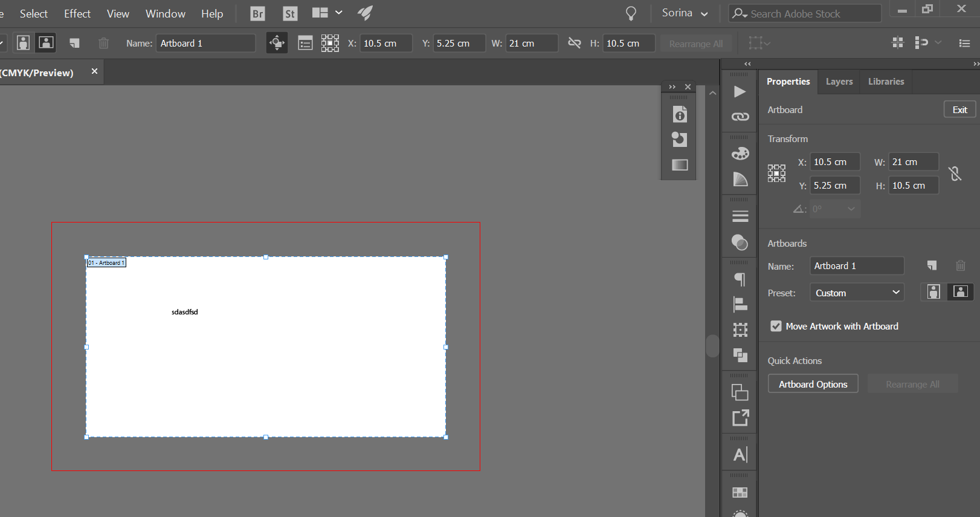The height and width of the screenshot is (517, 980).
Task: Close the CMYK/Preview document tab
Action: pyautogui.click(x=94, y=71)
